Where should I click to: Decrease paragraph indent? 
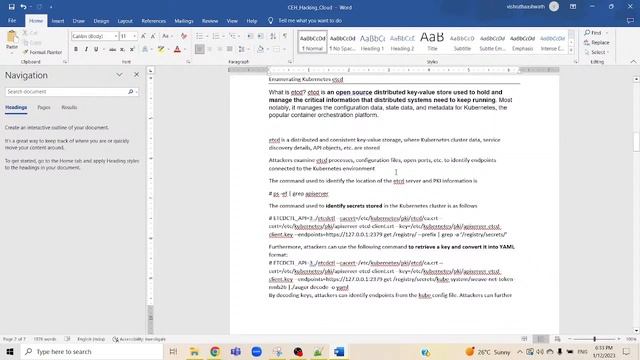(x=250, y=36)
